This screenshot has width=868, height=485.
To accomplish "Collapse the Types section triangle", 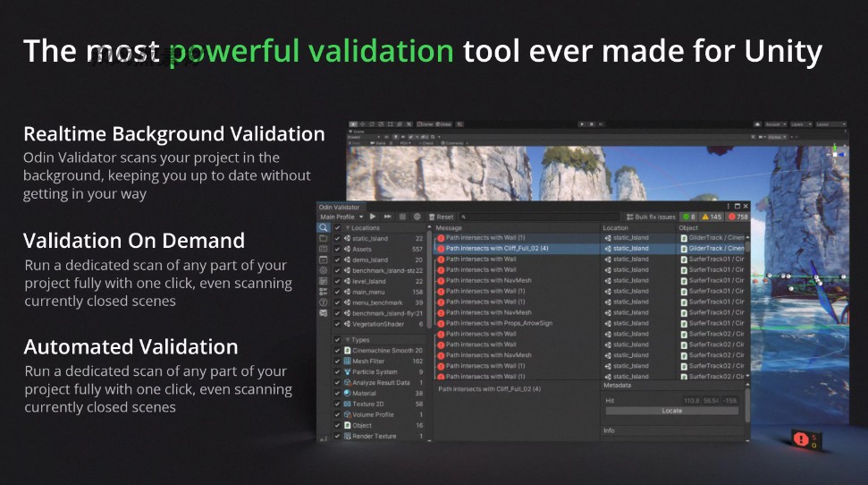I will click(x=348, y=340).
